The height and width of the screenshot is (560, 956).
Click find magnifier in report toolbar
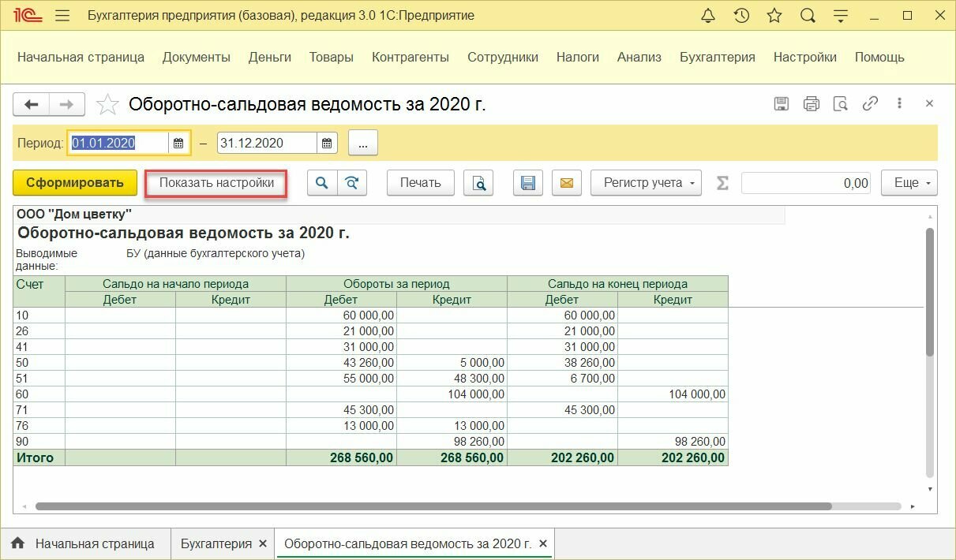pyautogui.click(x=321, y=183)
